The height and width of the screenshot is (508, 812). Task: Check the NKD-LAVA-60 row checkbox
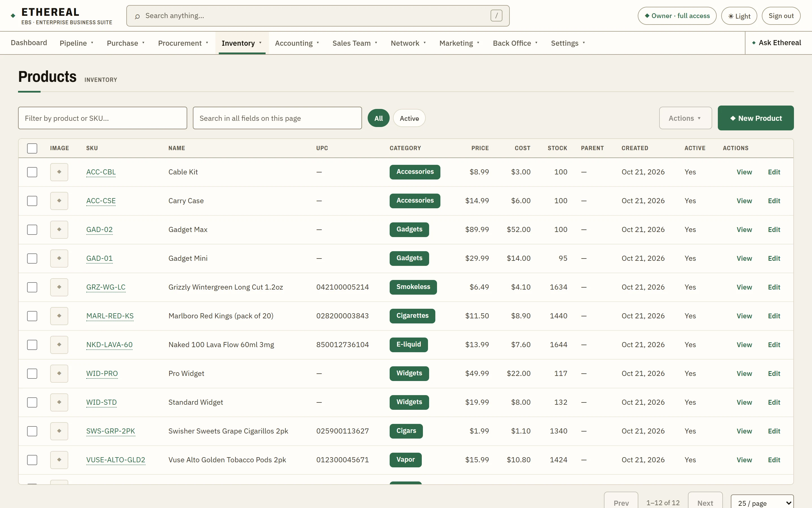(x=32, y=345)
